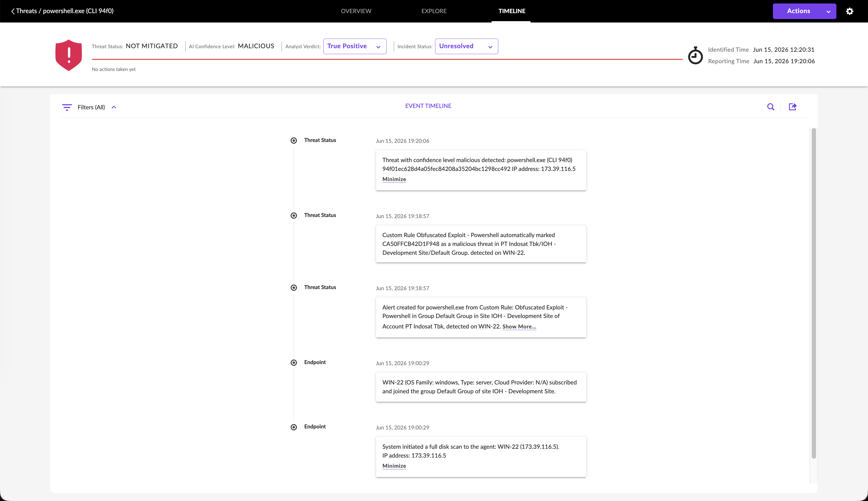
Task: Select the 19:20:06 Threat Status marker
Action: [293, 140]
